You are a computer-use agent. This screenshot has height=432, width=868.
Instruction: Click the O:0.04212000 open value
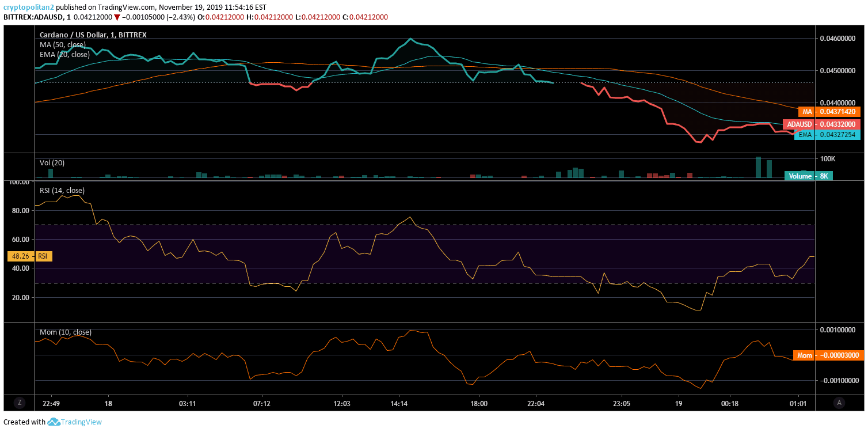tap(221, 17)
